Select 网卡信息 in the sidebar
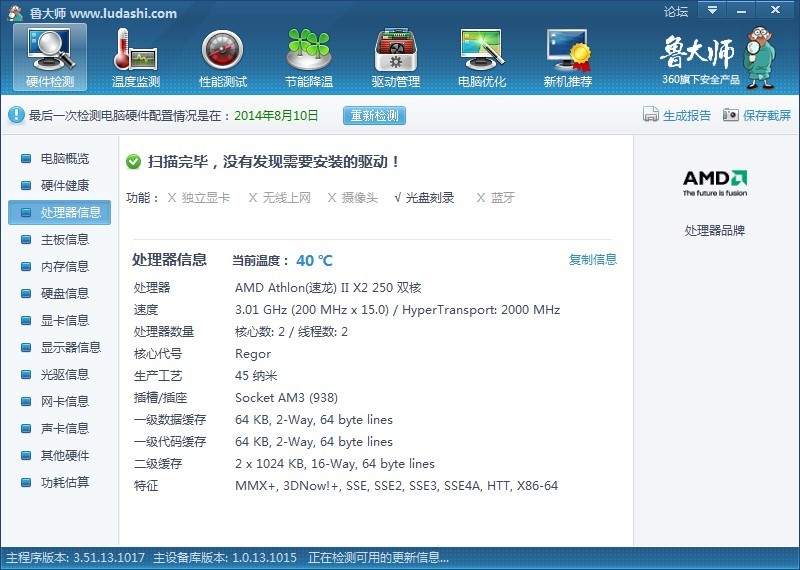 (x=59, y=402)
